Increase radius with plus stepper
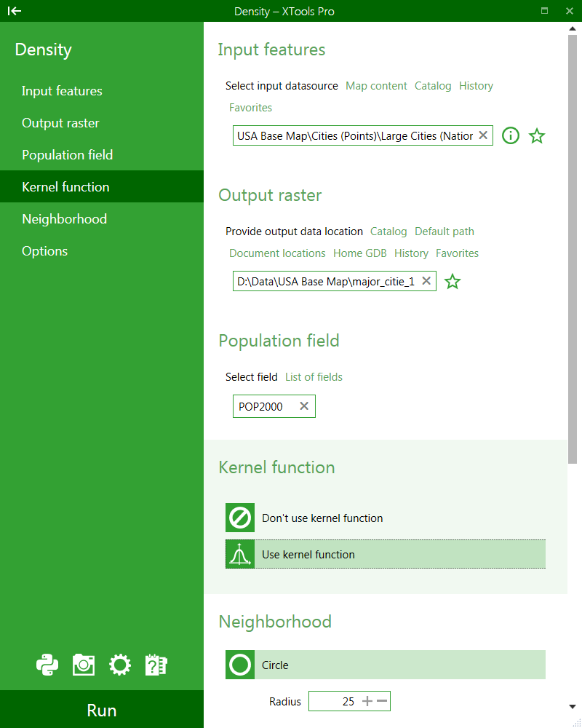Image resolution: width=582 pixels, height=728 pixels. click(367, 701)
